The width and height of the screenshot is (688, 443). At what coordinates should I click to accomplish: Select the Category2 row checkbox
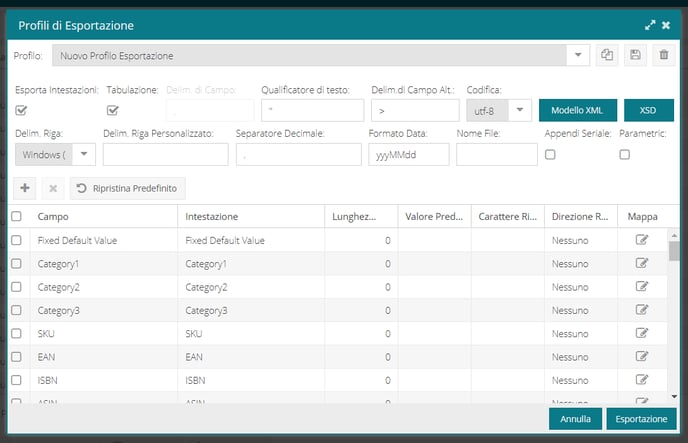(x=16, y=287)
